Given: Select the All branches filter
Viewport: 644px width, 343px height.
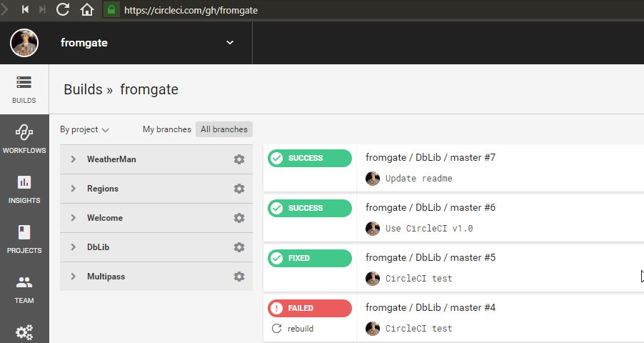Looking at the screenshot, I should (x=224, y=129).
